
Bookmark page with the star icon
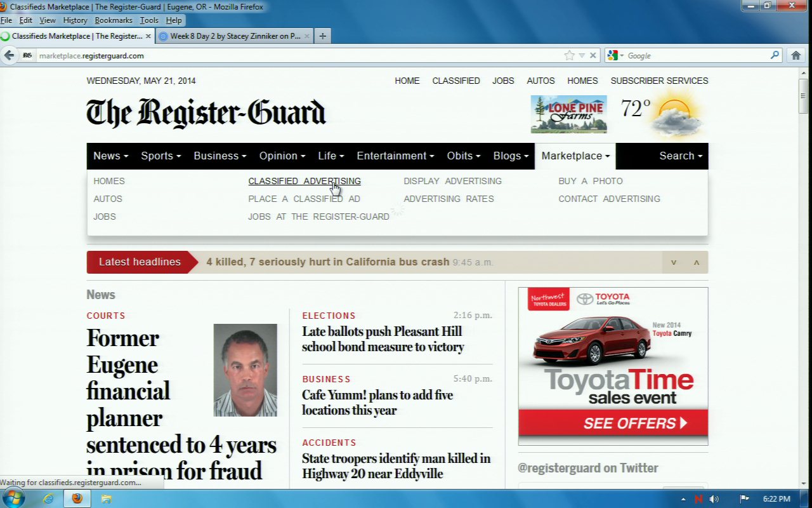coord(569,55)
